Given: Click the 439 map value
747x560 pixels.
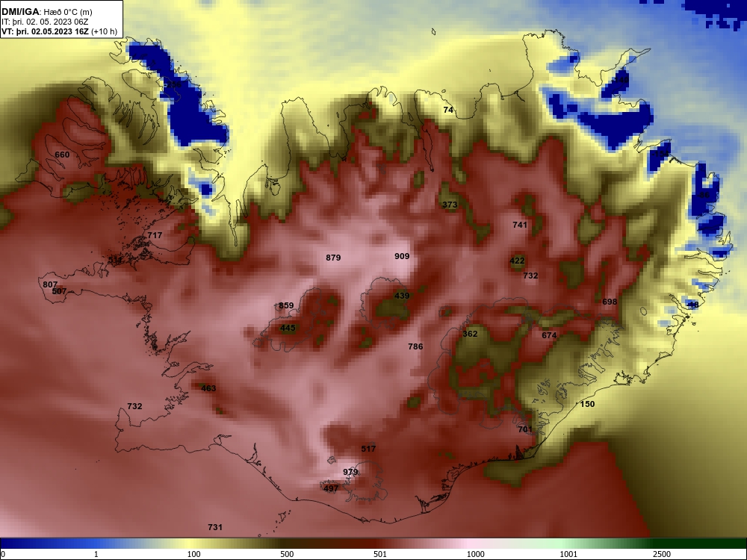Looking at the screenshot, I should (x=402, y=296).
